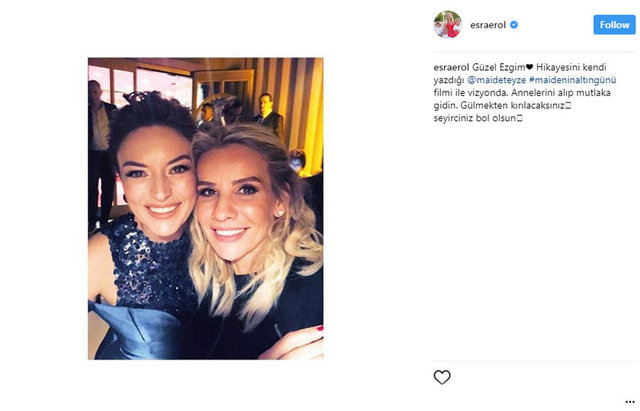Open esraerol's round profile picture
The image size is (640, 411).
click(447, 24)
